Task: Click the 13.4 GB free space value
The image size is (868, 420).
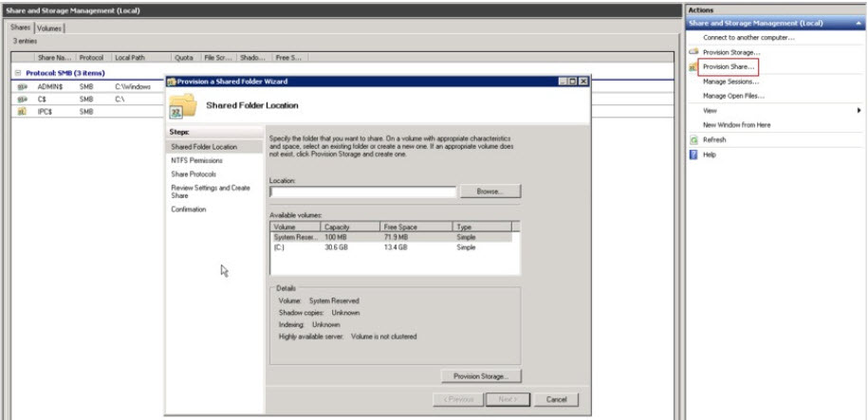Action: pyautogui.click(x=396, y=247)
